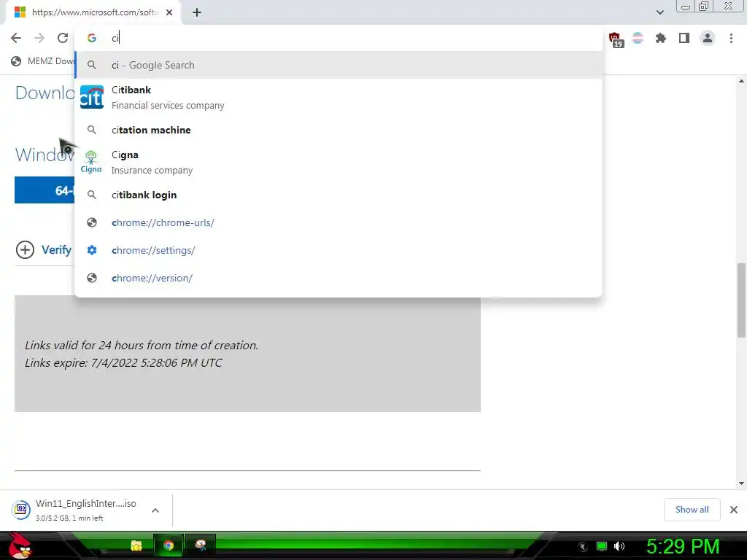Click the Google icon in address bar

(x=92, y=38)
